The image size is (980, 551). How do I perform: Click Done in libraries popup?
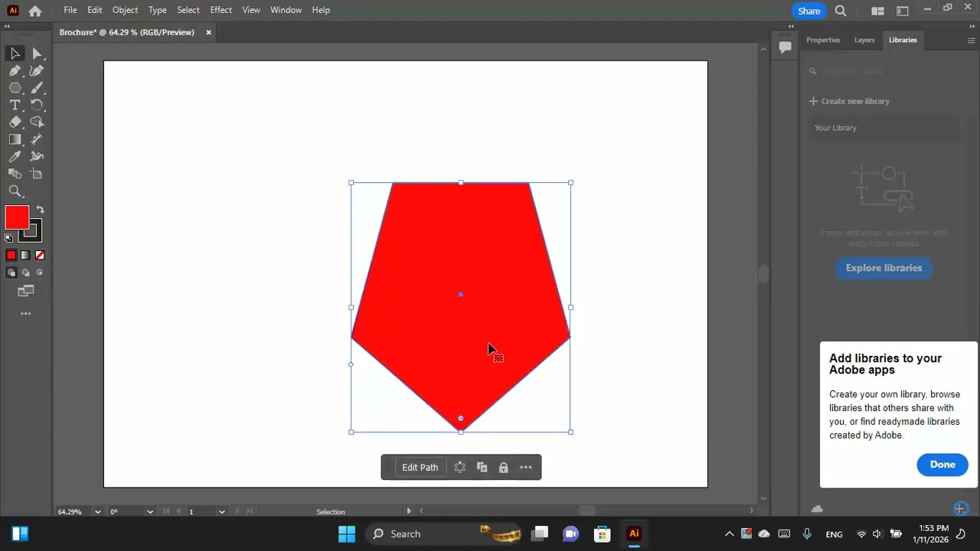pos(942,465)
